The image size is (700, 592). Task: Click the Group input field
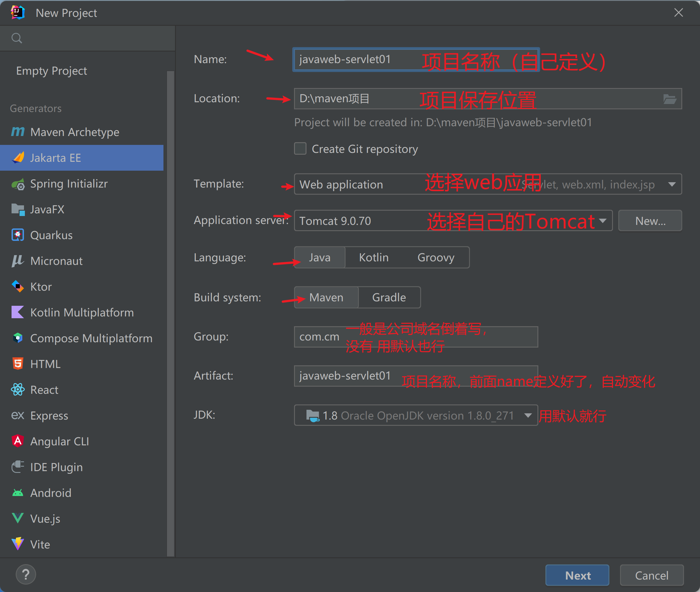pyautogui.click(x=415, y=337)
